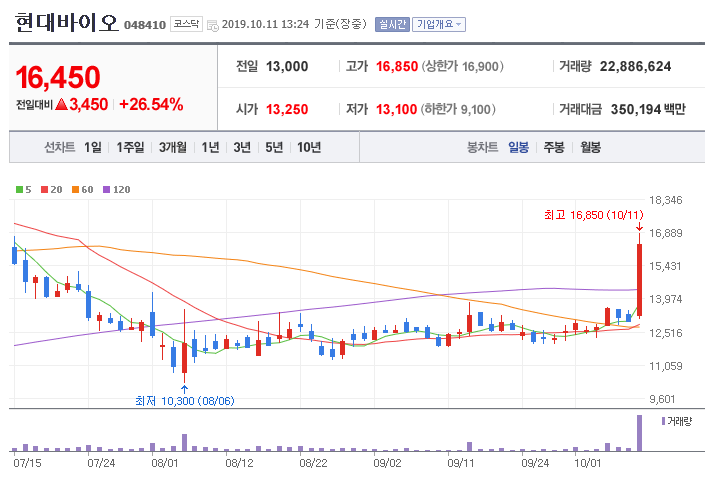The height and width of the screenshot is (485, 705).
Task: Open the 10년 line chart
Action: pyautogui.click(x=309, y=147)
